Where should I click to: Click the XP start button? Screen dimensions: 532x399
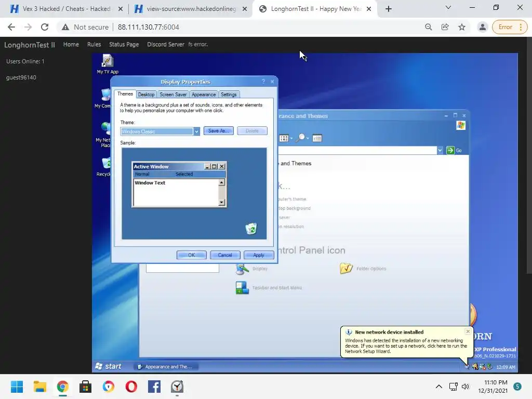[x=109, y=366]
